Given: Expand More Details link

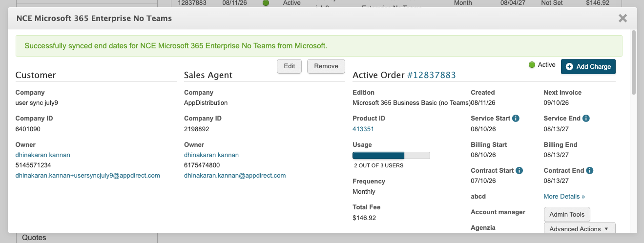Looking at the screenshot, I should pos(564,197).
